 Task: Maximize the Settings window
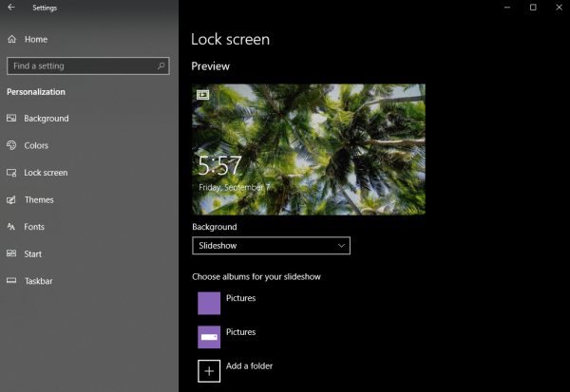point(533,8)
